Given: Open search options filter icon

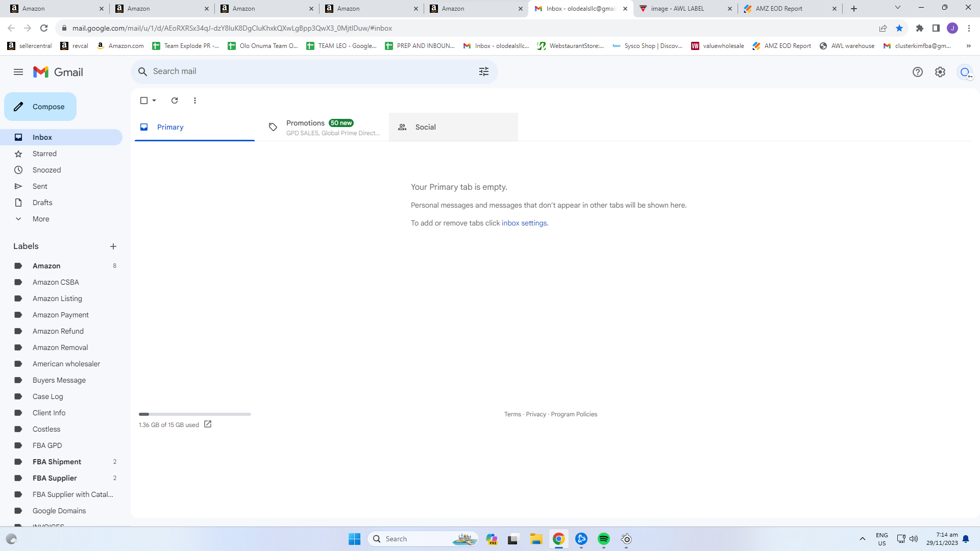Looking at the screenshot, I should pos(484,71).
